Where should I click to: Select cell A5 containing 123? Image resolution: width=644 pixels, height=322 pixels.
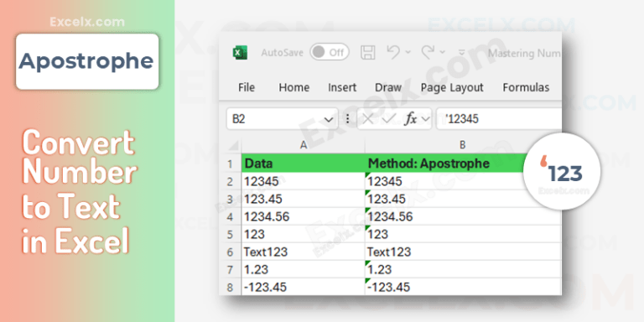[x=303, y=234]
